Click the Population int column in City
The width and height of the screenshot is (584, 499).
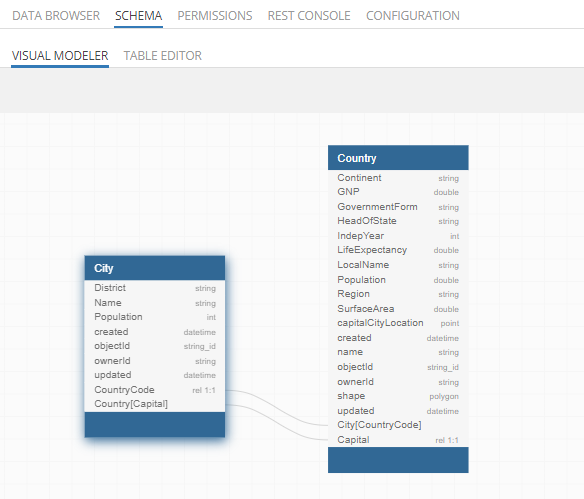pos(155,317)
